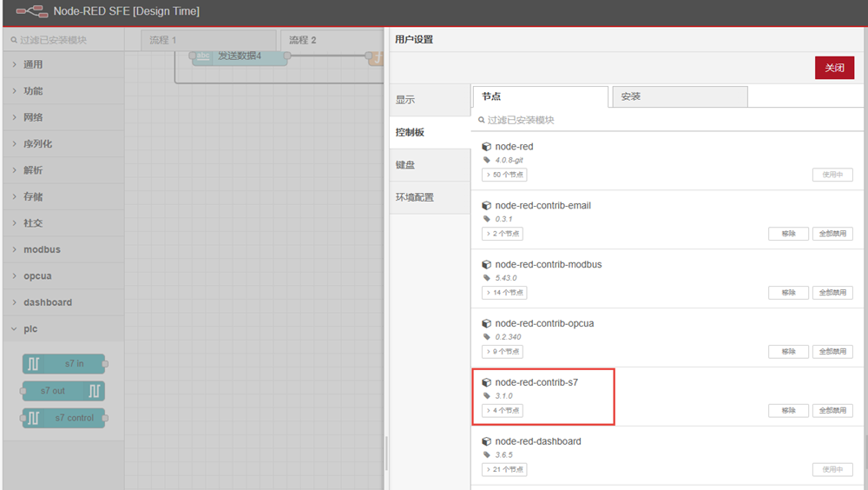
Task: Expand the dashboard palette category
Action: click(x=63, y=302)
